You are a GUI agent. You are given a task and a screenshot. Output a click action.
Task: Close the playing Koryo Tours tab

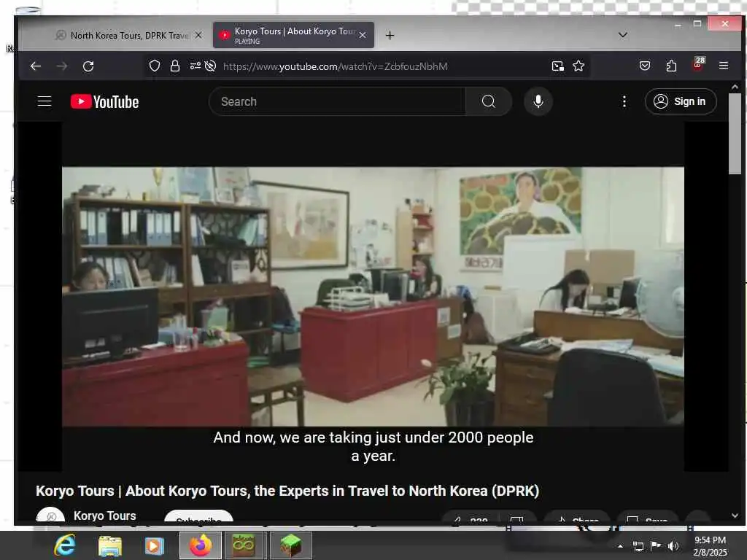click(x=363, y=35)
